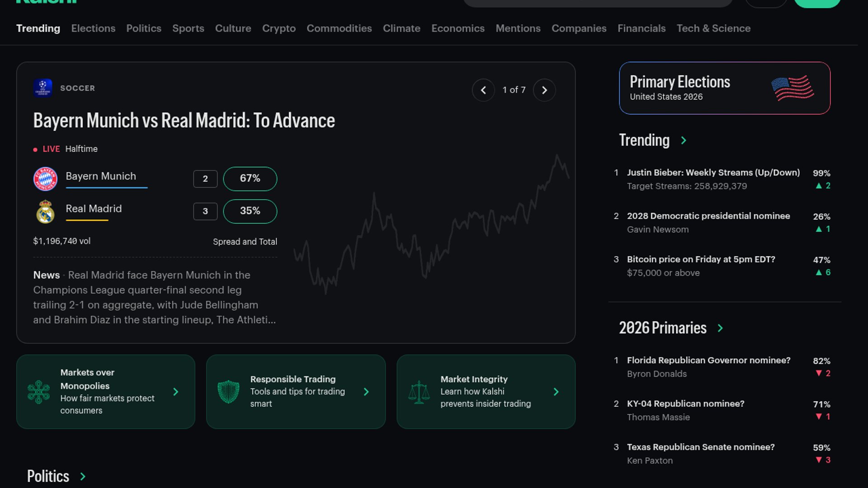Go to the next featured market
Viewport: 868px width, 488px height.
pos(544,90)
